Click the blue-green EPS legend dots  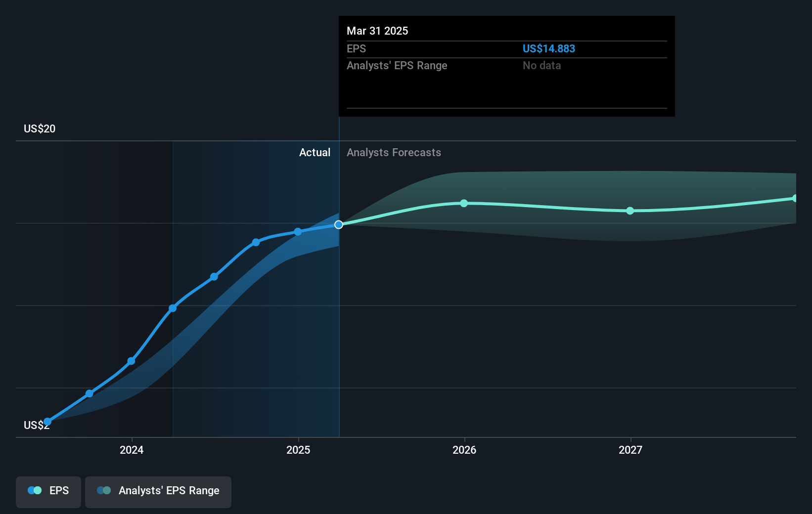(35, 490)
